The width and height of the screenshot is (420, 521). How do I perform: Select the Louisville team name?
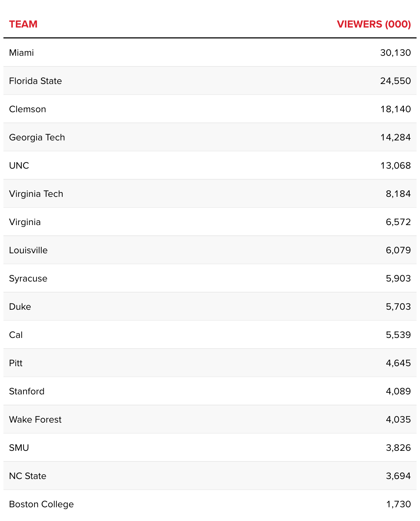tap(28, 250)
